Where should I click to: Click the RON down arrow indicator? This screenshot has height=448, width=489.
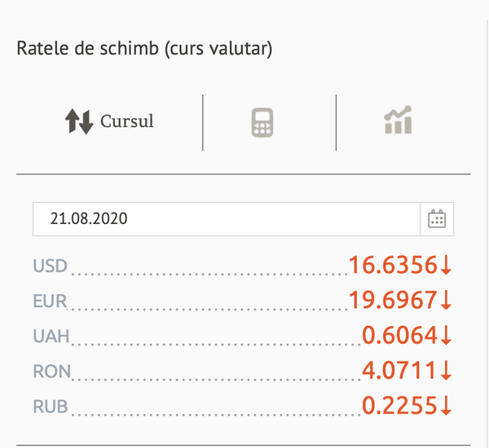[447, 371]
